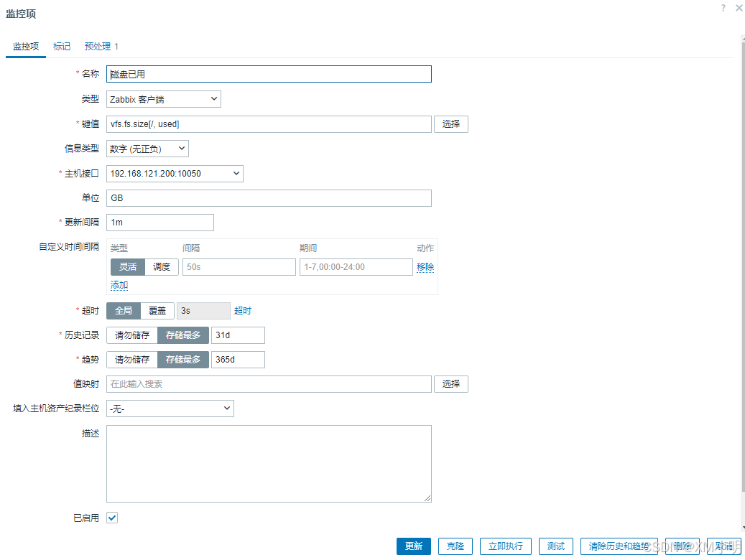The width and height of the screenshot is (745, 560).
Task: Choose 请勿储存 for 历史记录
Action: click(x=132, y=335)
